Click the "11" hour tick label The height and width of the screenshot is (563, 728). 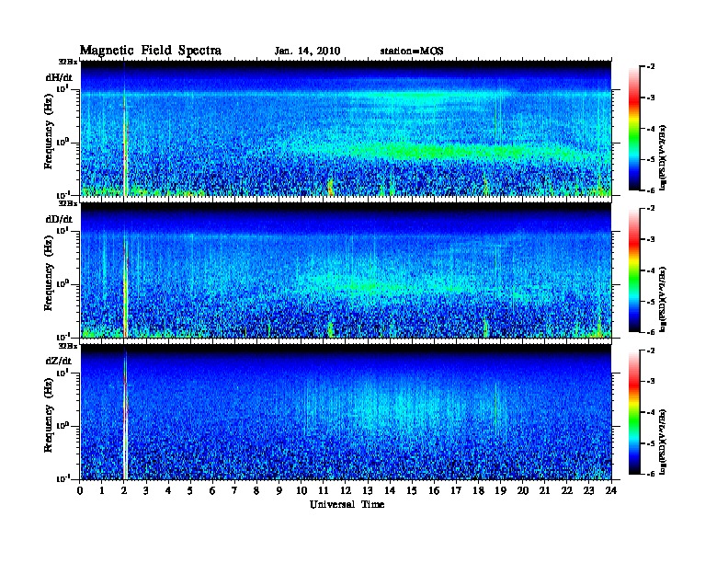click(324, 490)
